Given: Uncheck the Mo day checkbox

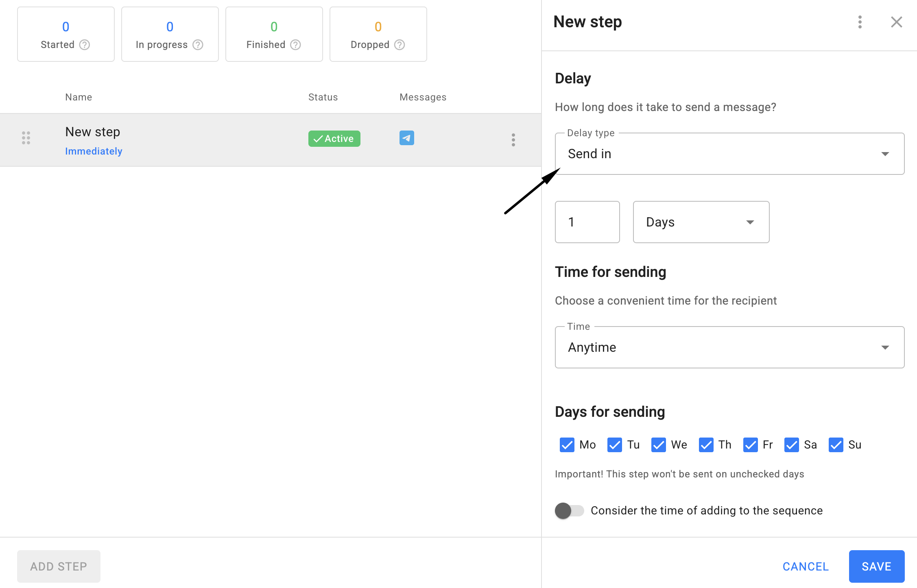Looking at the screenshot, I should [567, 445].
